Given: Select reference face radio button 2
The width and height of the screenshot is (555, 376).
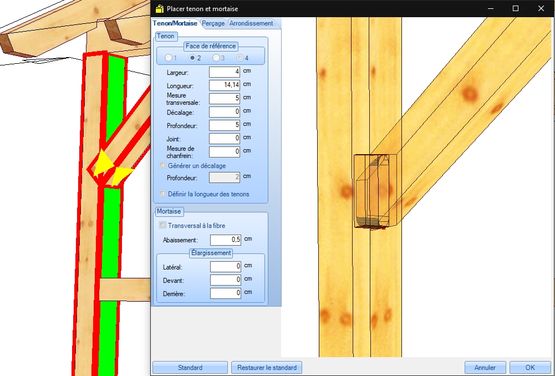Looking at the screenshot, I should [x=193, y=58].
